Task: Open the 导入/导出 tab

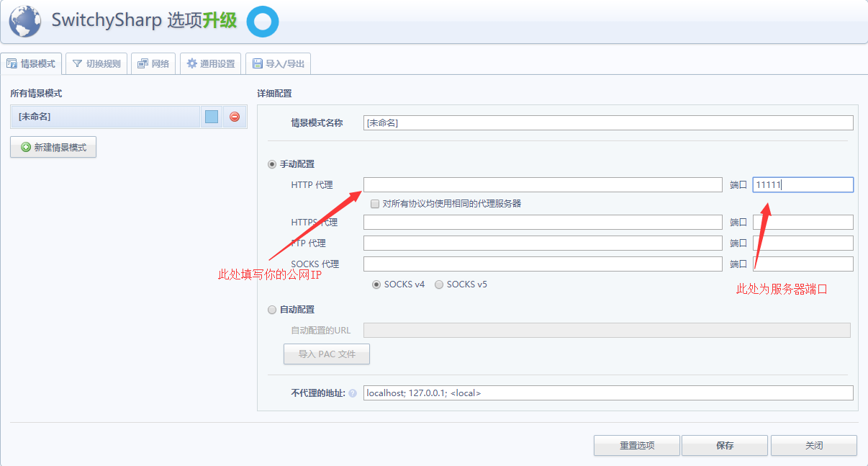Action: [279, 63]
